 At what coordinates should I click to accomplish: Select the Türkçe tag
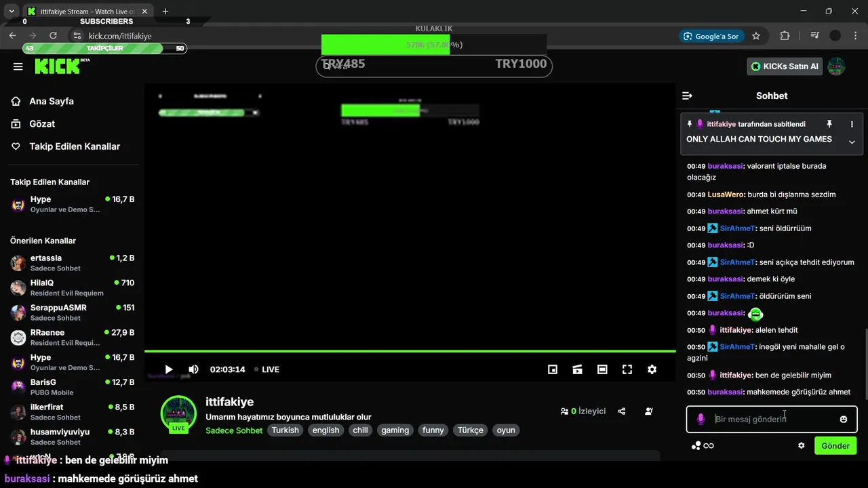[x=470, y=430]
